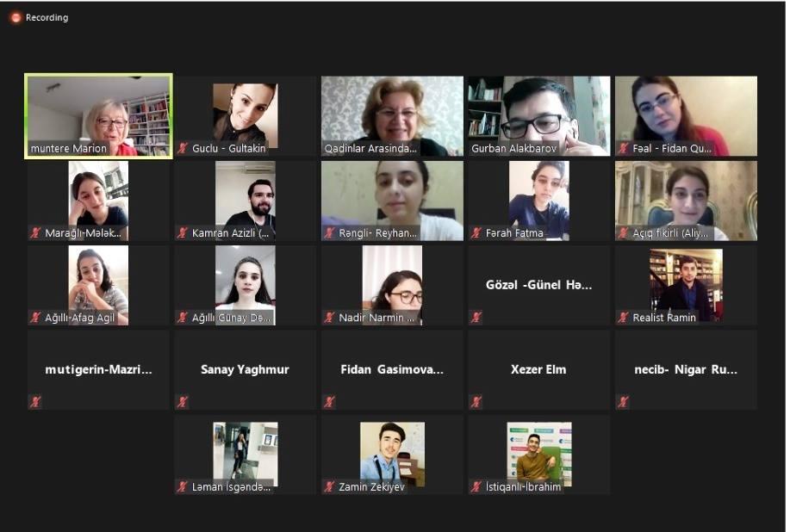Select the Rəngli- Reyhan video tile

392,201
